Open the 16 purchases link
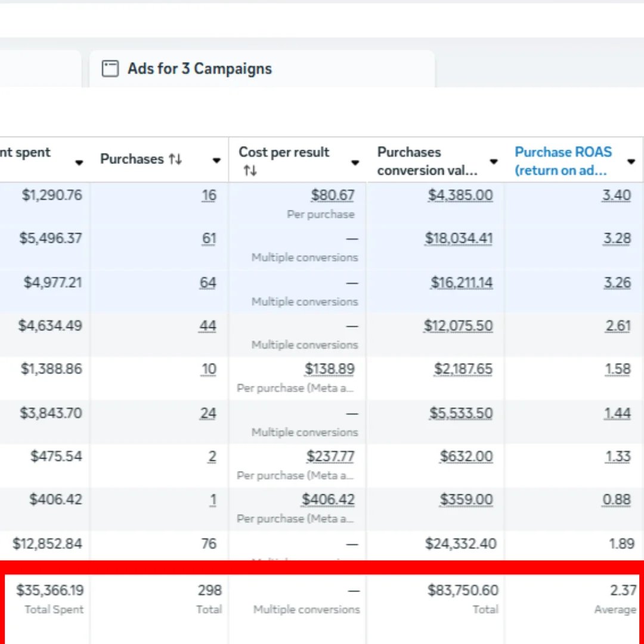Screen dimensions: 644x644 click(x=209, y=196)
